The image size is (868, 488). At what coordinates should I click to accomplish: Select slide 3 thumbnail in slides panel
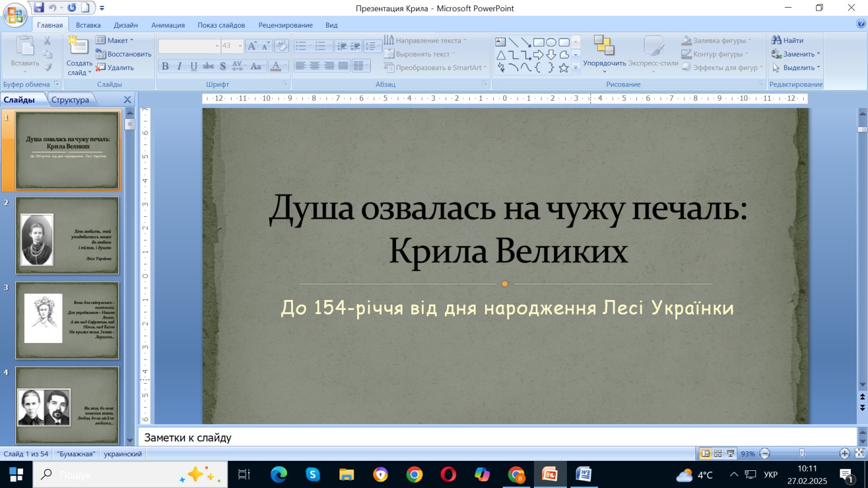67,320
